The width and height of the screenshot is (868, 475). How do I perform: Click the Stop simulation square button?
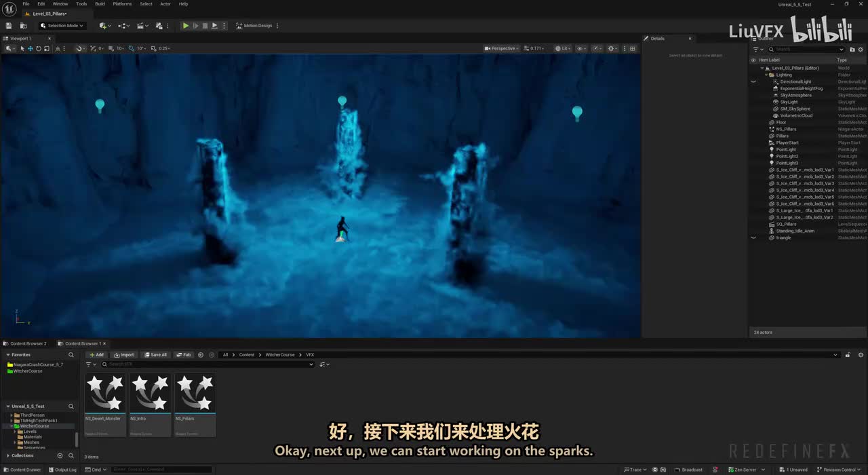(205, 26)
